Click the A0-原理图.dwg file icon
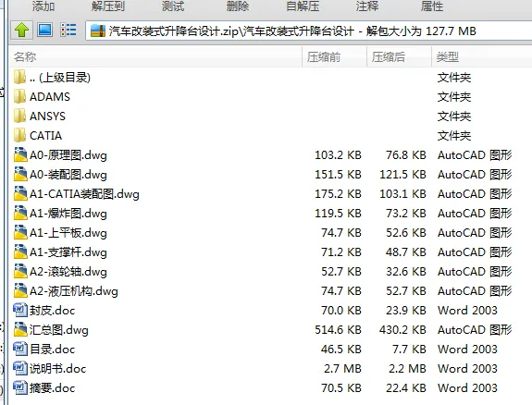The width and height of the screenshot is (532, 405). click(x=20, y=154)
